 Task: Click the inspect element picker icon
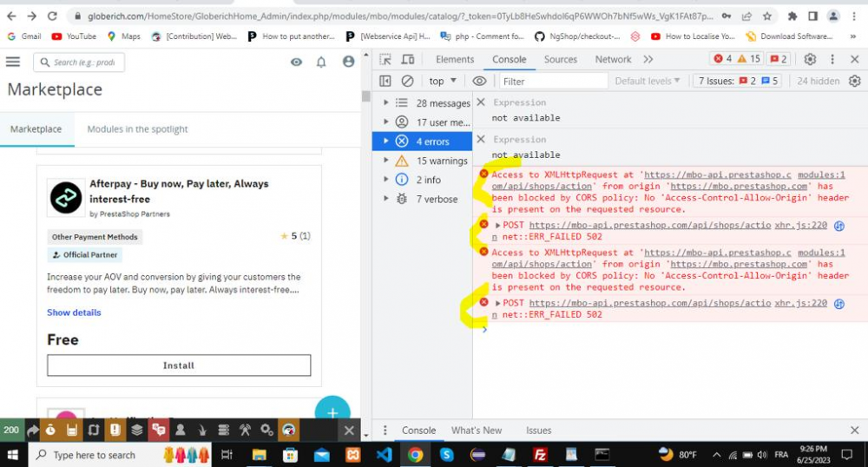pyautogui.click(x=385, y=60)
